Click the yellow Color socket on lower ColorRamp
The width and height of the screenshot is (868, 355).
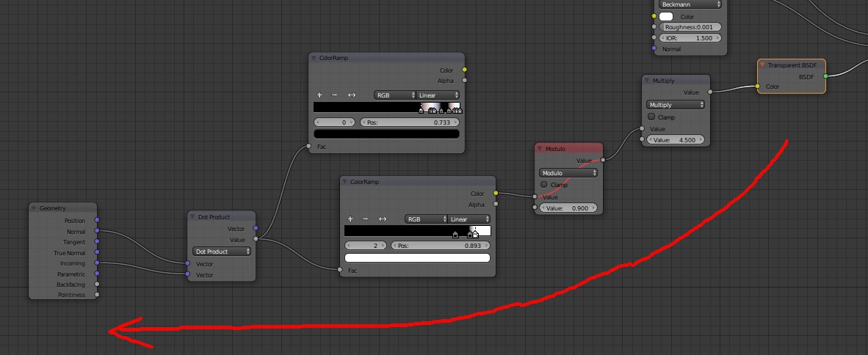point(496,193)
